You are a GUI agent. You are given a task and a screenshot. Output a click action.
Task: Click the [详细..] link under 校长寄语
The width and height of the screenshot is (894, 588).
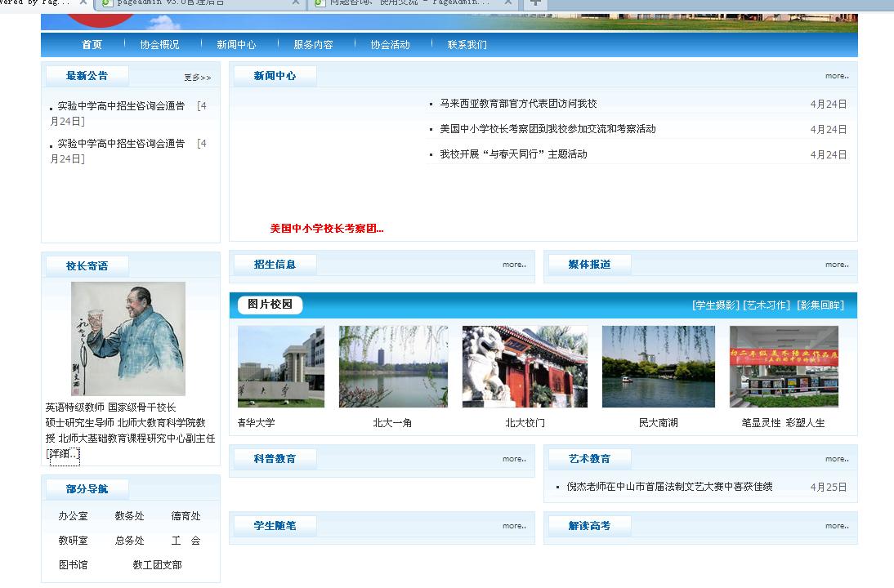tap(64, 454)
